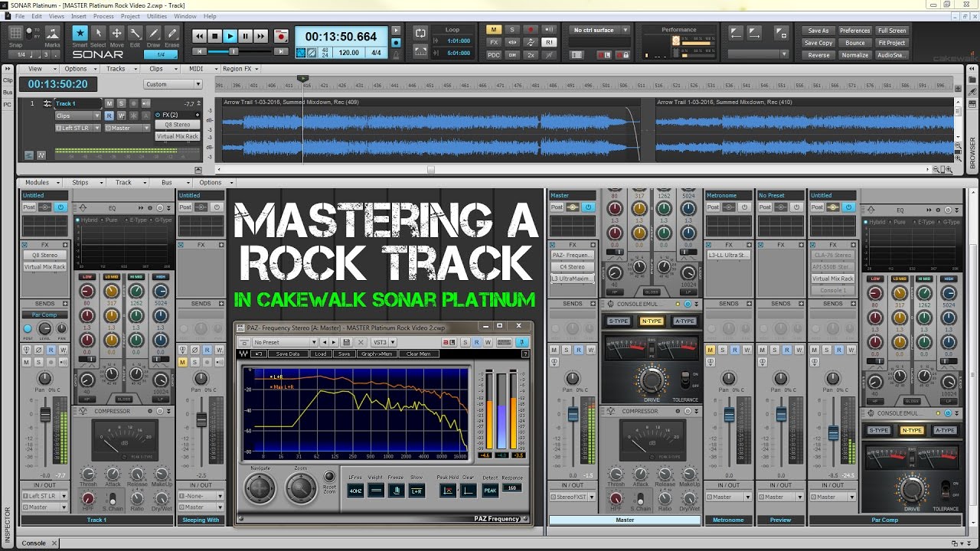Fast forward the transport
The width and height of the screenshot is (980, 551).
pyautogui.click(x=260, y=36)
